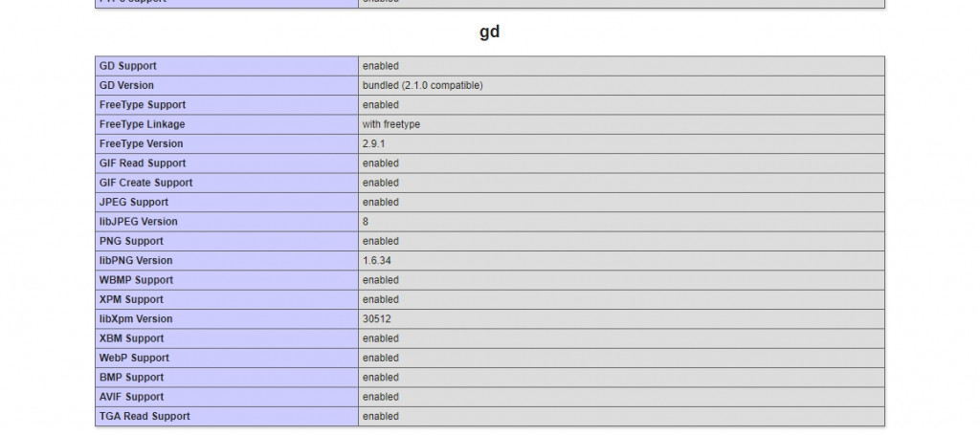Click 'enabled' value in XPM Support row
Screen dimensions: 980x435
(381, 299)
